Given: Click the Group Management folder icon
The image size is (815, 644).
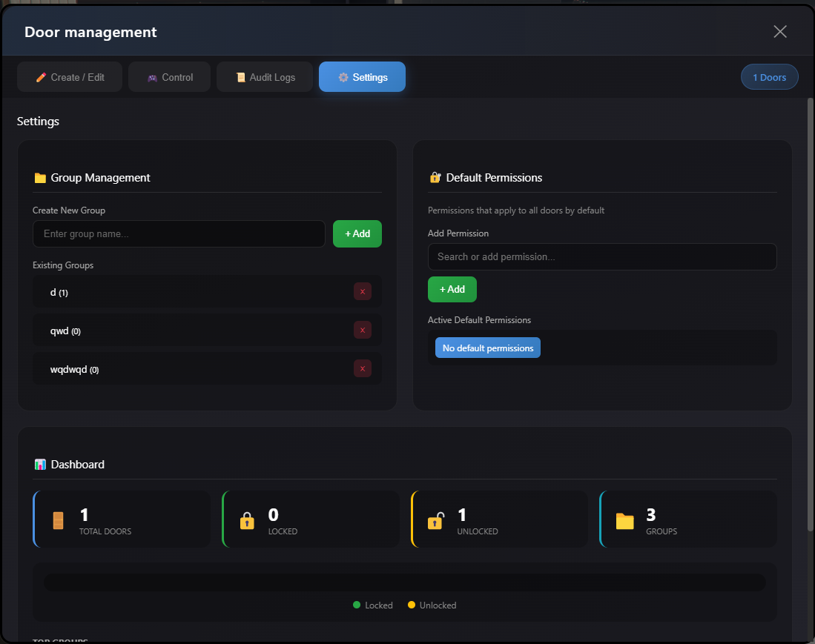Looking at the screenshot, I should click(40, 178).
